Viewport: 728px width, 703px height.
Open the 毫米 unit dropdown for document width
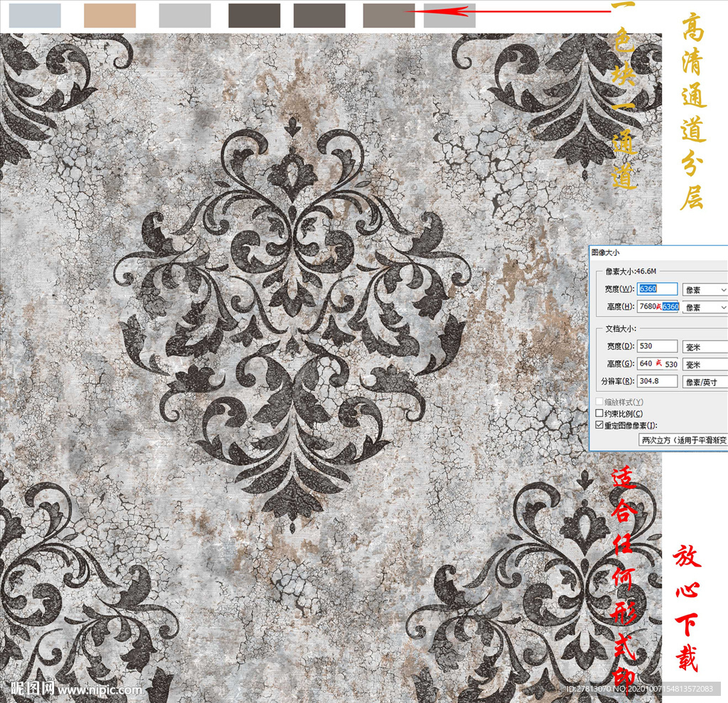tap(705, 348)
